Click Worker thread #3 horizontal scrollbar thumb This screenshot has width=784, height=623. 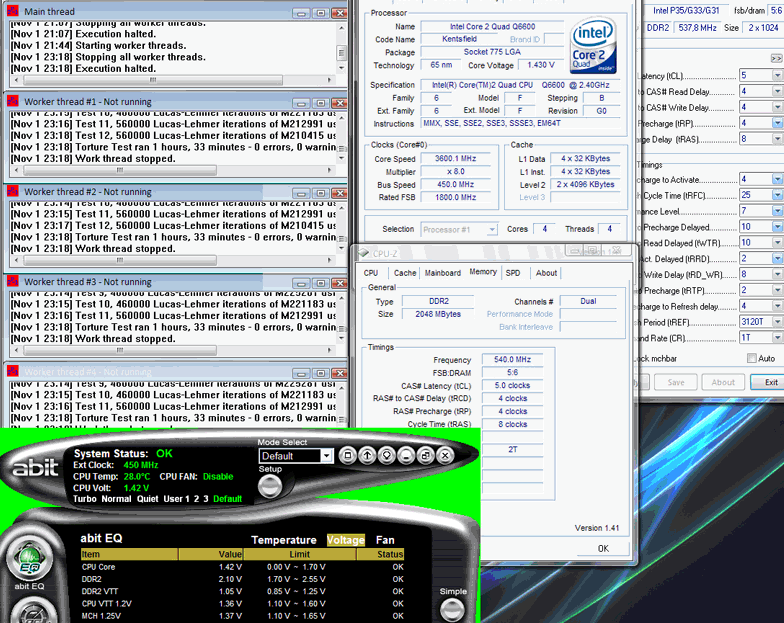120,350
